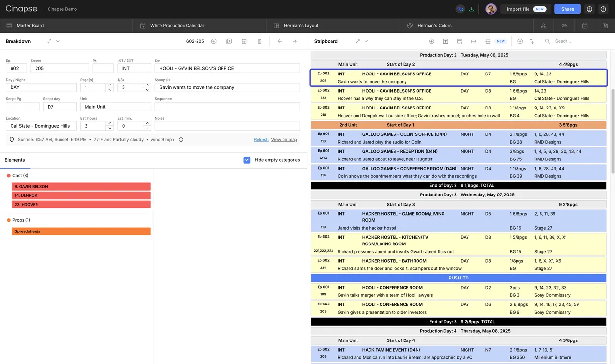Click the weather info icon
615x364 pixels.
181,140
